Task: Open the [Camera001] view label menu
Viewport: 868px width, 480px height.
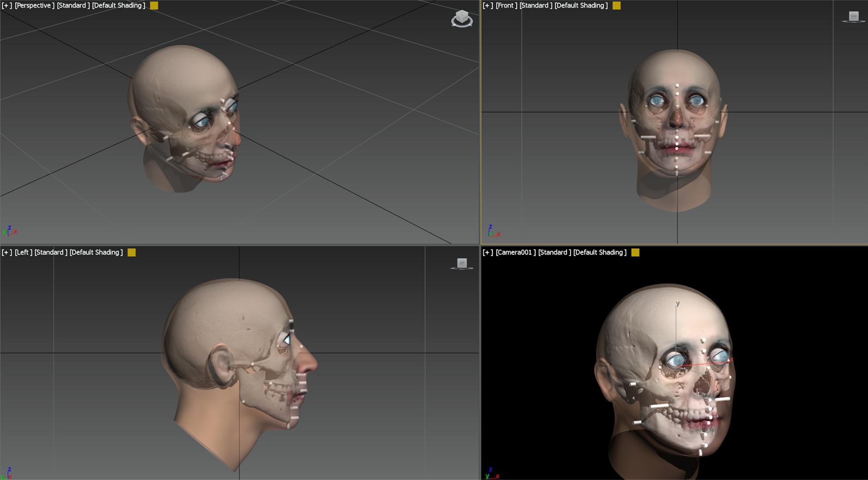Action: coord(515,252)
